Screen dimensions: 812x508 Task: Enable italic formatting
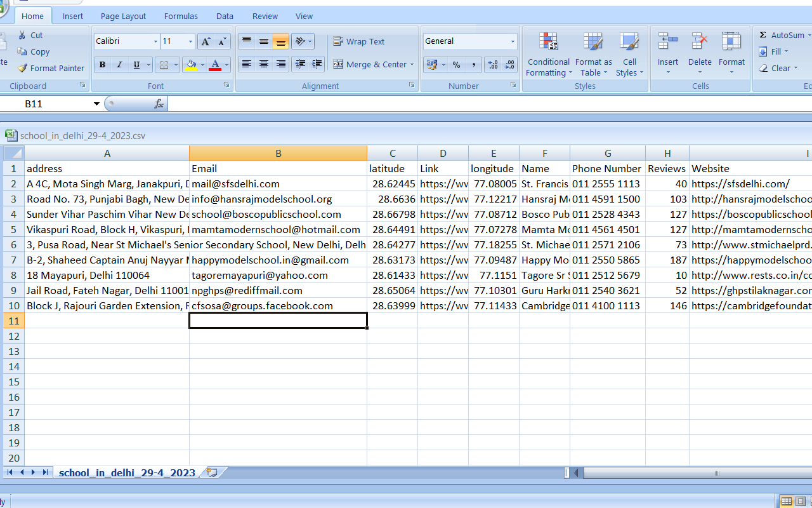(119, 64)
